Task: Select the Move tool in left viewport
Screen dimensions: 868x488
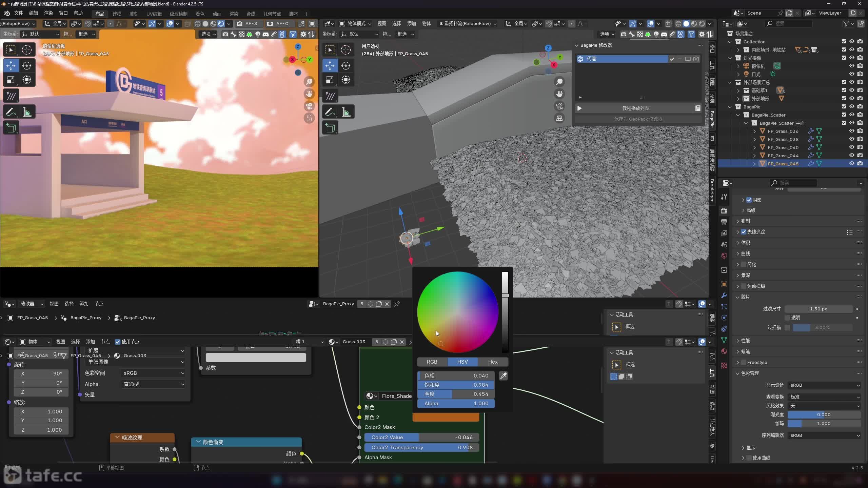Action: click(11, 66)
